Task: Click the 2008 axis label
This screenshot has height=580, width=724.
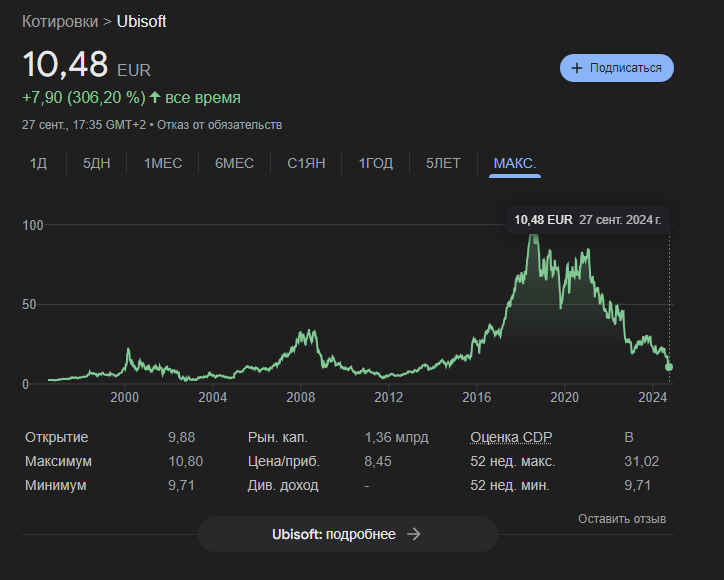Action: point(301,397)
